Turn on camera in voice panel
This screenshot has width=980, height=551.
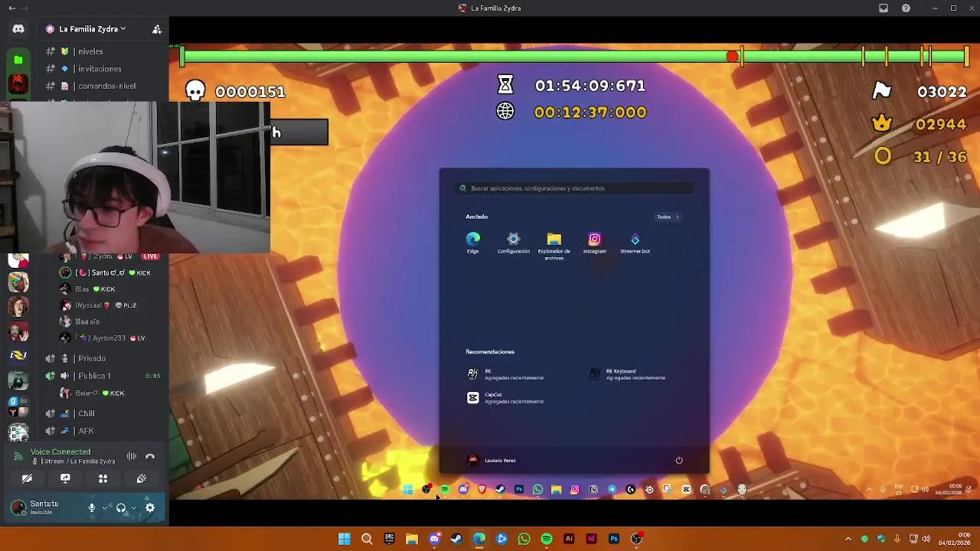tap(27, 478)
